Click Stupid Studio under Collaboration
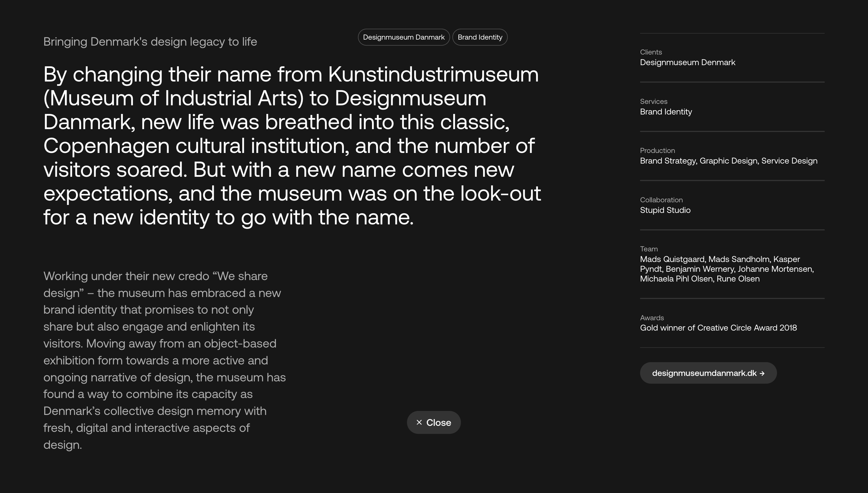Screen dimensions: 868x493 click(x=665, y=210)
